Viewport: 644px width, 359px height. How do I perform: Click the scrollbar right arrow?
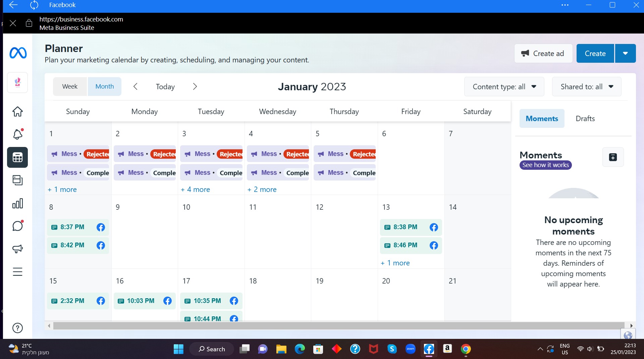[631, 326]
